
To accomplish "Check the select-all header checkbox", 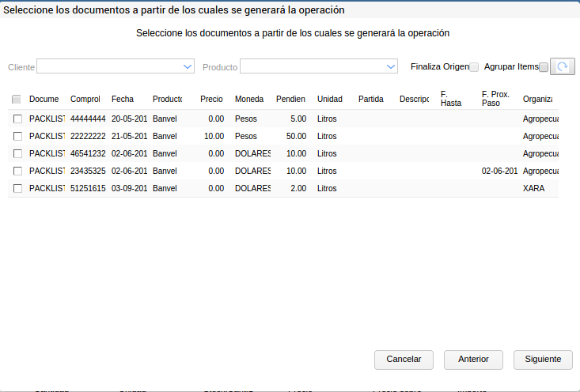I will [x=17, y=99].
